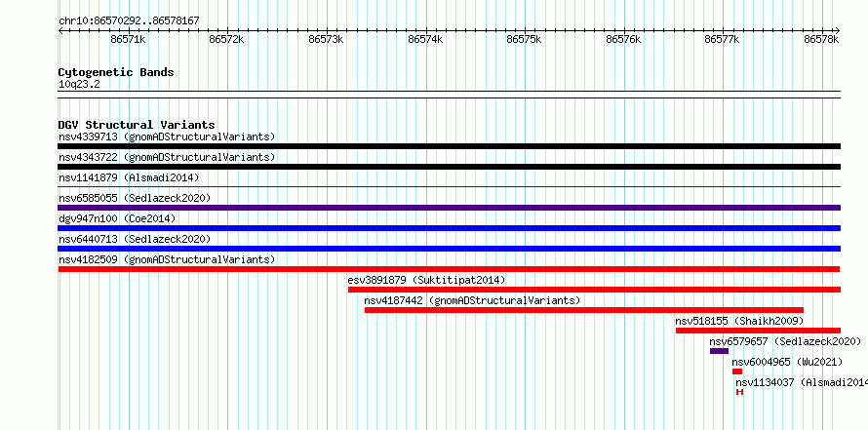This screenshot has width=868, height=430.
Task: Select the nsv4339713 black variant bar
Action: pos(449,146)
